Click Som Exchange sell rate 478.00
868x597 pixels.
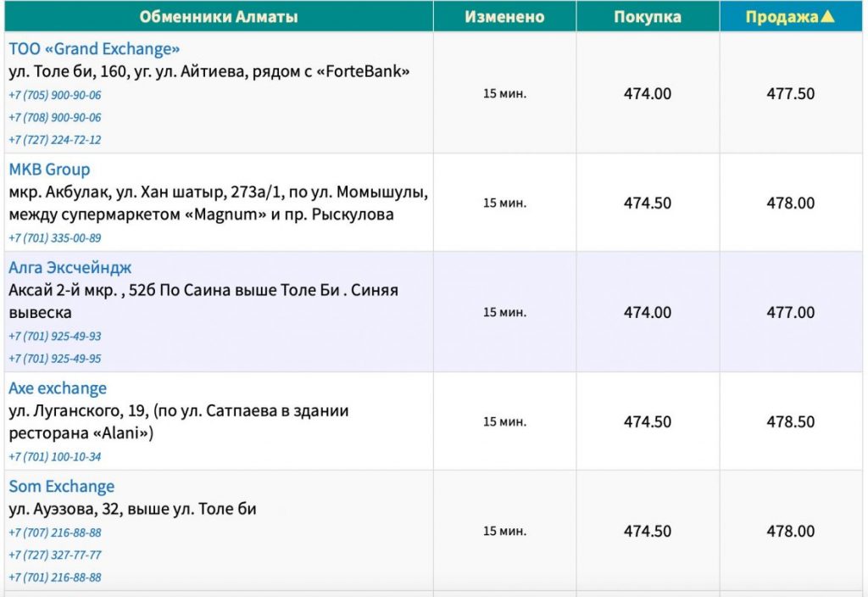pos(791,531)
